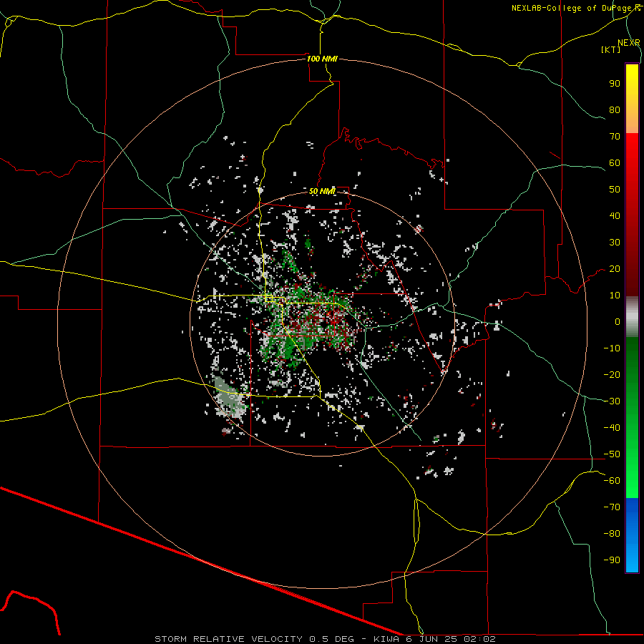This screenshot has width=644, height=644.
Task: Click the 100 NMI range ring label
Action: (322, 59)
